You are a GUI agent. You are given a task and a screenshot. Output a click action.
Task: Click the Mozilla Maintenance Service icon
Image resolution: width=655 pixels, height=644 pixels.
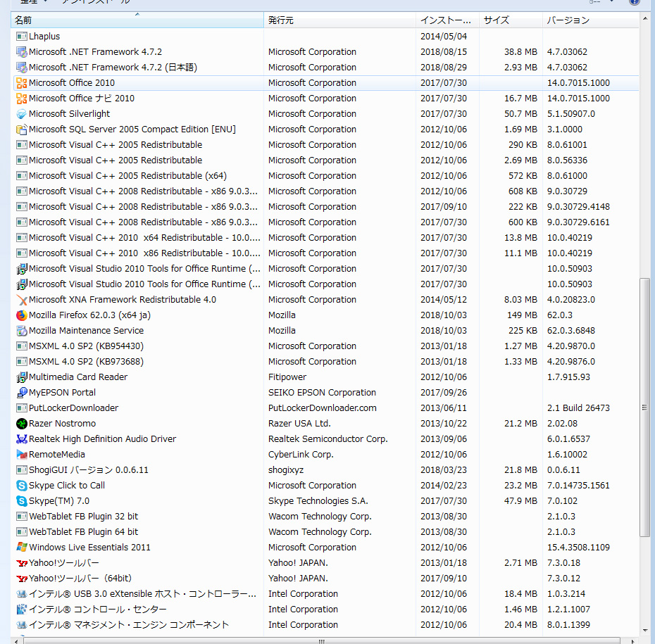pyautogui.click(x=21, y=330)
